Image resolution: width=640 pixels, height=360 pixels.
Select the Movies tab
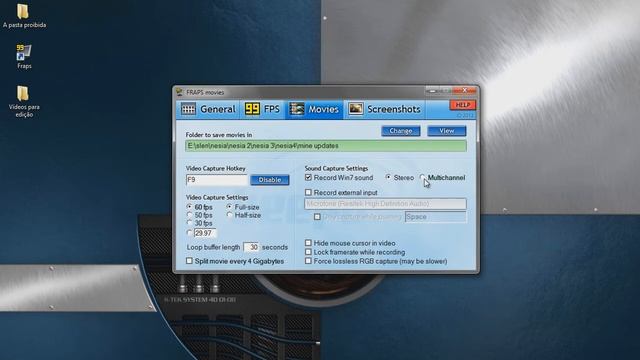(x=314, y=109)
